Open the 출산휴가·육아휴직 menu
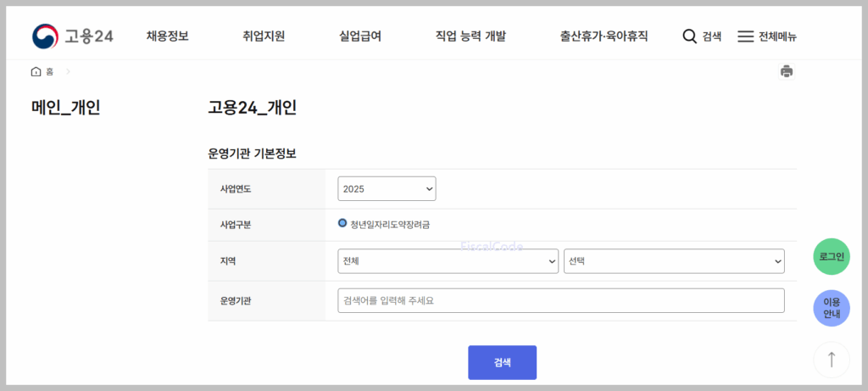The height and width of the screenshot is (391, 868). [x=604, y=36]
